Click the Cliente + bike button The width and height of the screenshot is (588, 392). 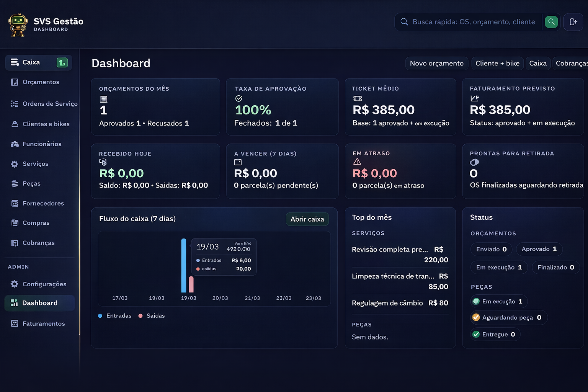497,64
